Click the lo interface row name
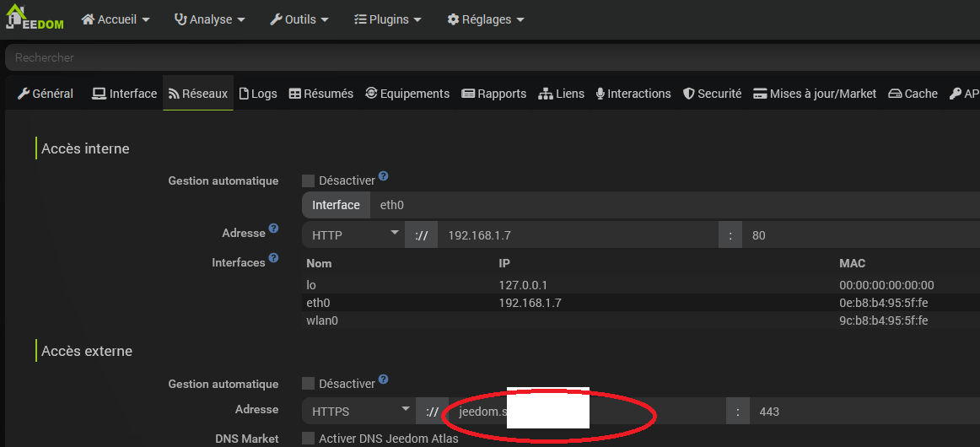Viewport: 980px width, 447px height. pyautogui.click(x=311, y=285)
